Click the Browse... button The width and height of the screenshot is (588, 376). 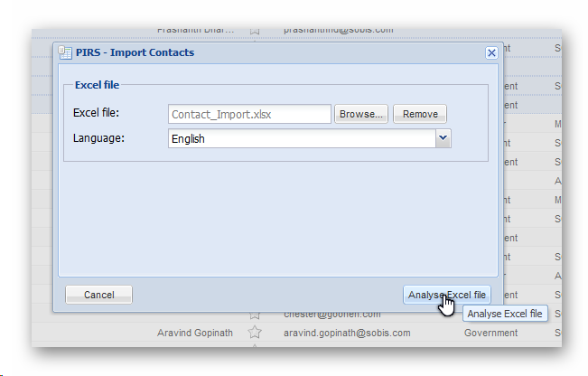(x=361, y=114)
